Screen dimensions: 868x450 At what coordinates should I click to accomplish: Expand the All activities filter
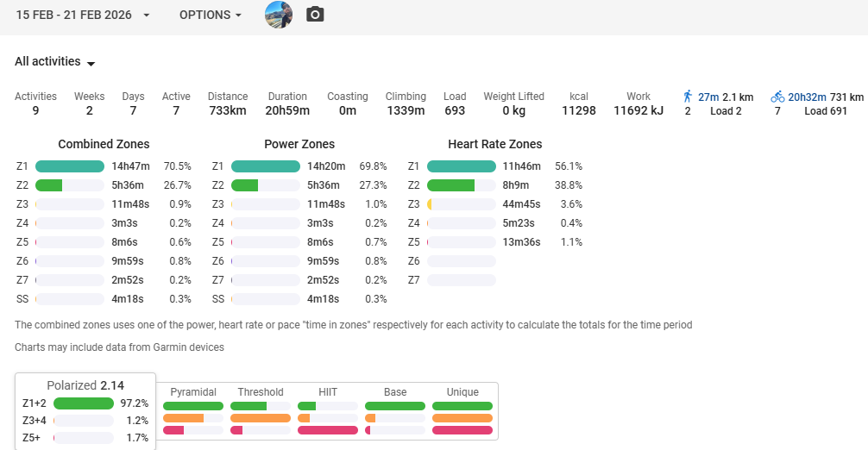click(54, 62)
